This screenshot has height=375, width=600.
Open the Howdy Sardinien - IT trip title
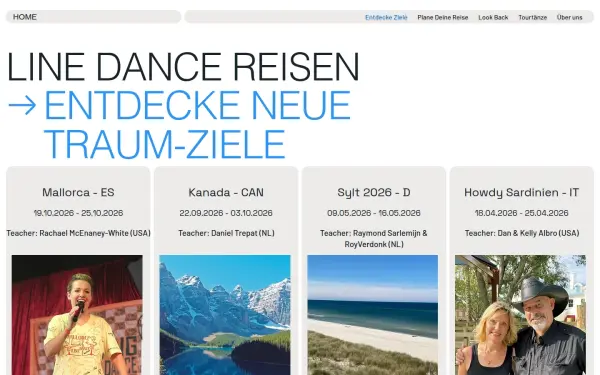tap(522, 192)
